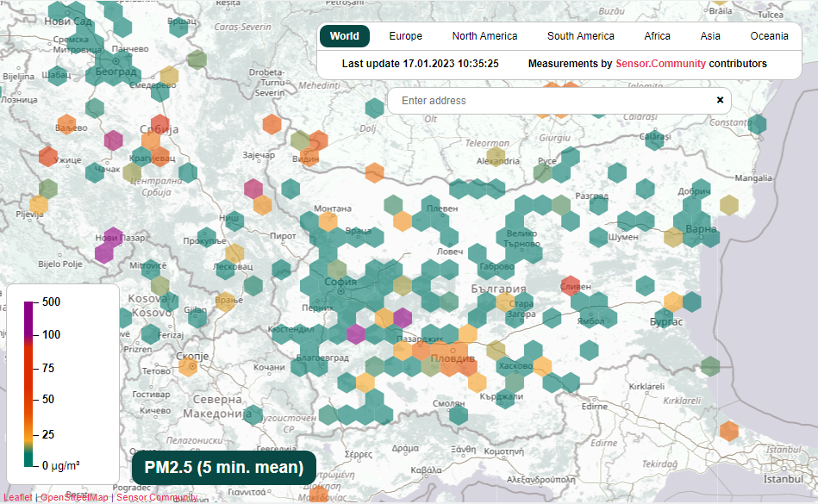Select the pink hexagon near Зајечар

[x=253, y=188]
